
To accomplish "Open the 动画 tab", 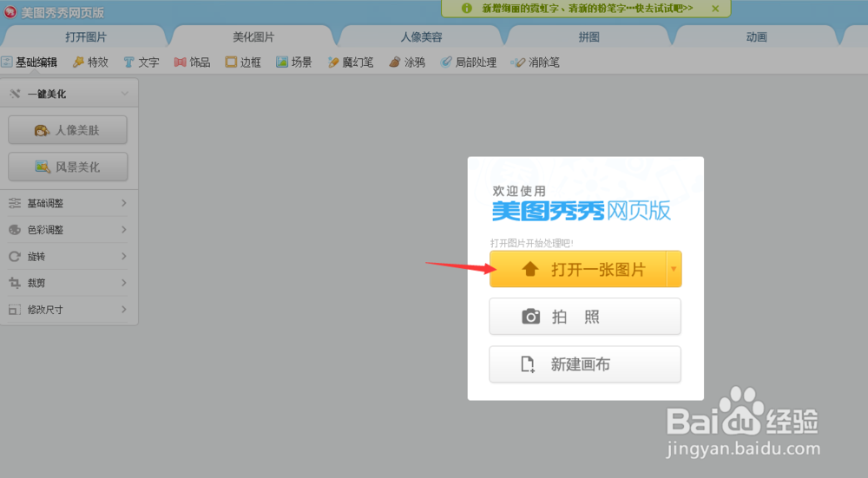I will [756, 37].
